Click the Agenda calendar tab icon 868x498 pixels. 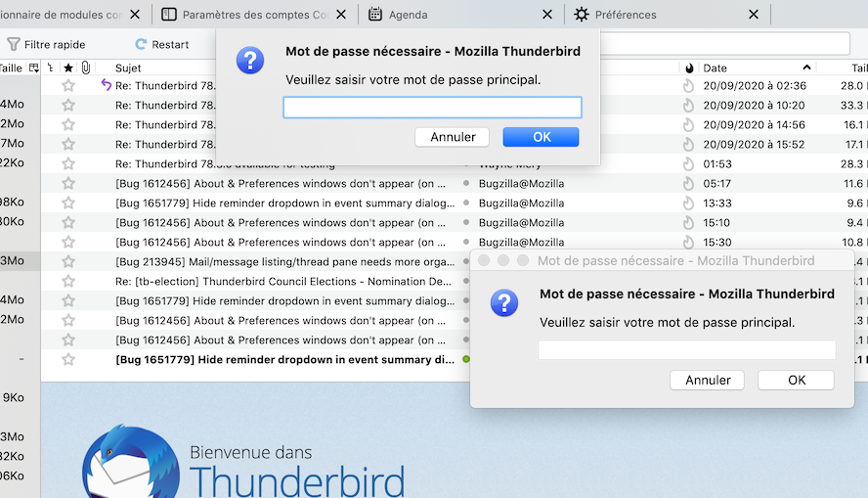375,15
